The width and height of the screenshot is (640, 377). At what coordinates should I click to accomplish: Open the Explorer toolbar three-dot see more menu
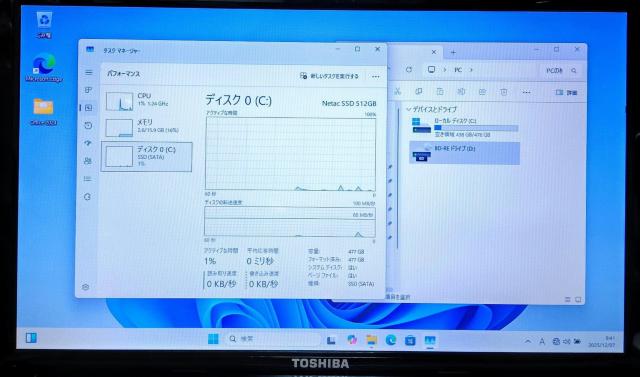(x=527, y=93)
